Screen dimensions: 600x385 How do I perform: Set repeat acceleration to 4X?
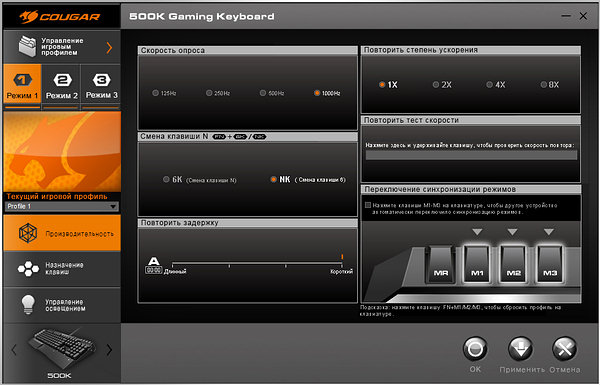(x=489, y=85)
